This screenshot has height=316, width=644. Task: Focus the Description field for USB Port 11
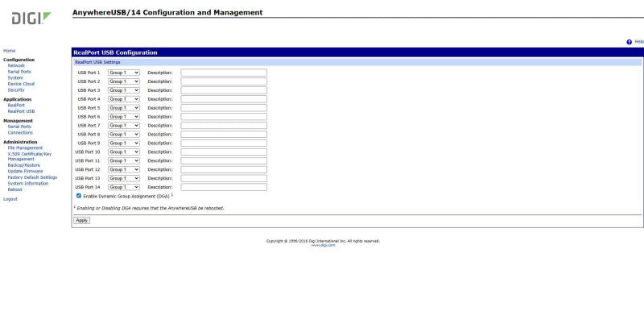224,161
